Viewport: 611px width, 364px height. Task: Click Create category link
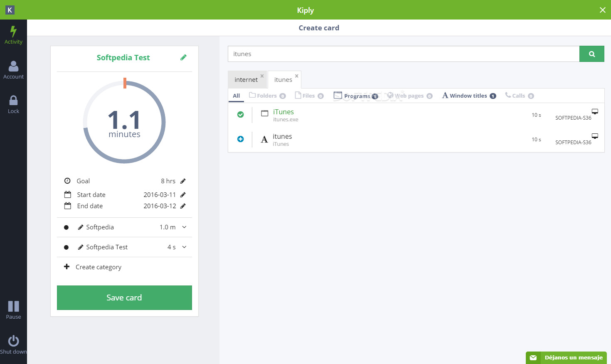click(x=99, y=267)
